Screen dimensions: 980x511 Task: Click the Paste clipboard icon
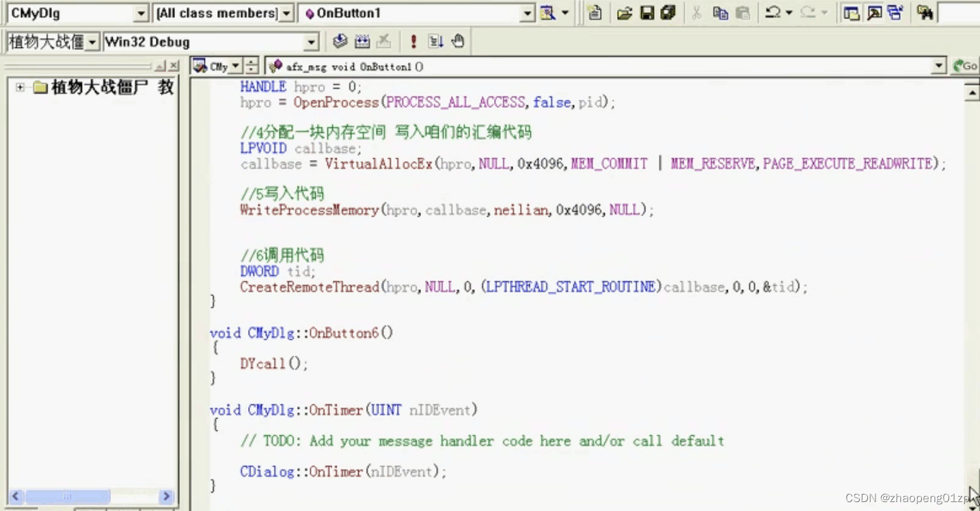point(743,13)
